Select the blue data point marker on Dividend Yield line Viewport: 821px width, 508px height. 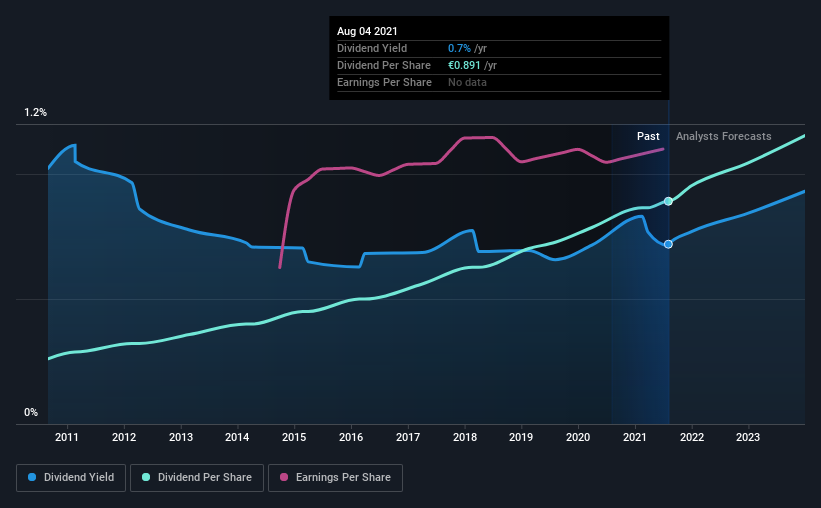668,244
